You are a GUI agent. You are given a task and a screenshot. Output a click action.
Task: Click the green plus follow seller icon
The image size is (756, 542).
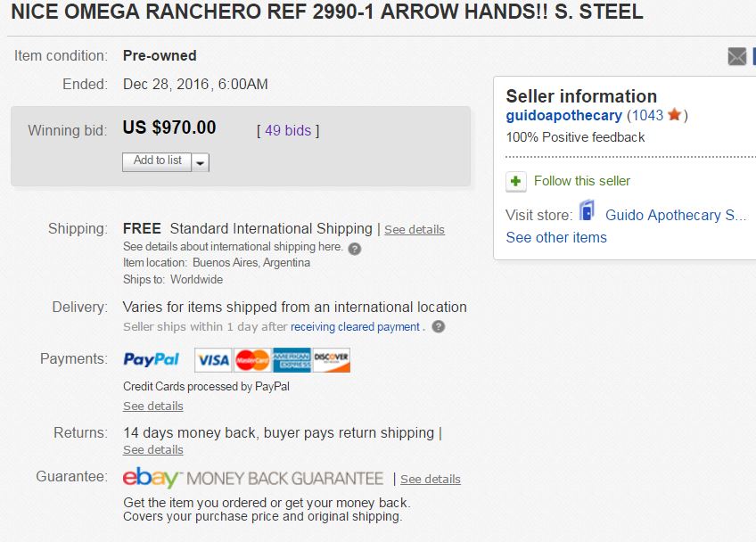pyautogui.click(x=516, y=181)
